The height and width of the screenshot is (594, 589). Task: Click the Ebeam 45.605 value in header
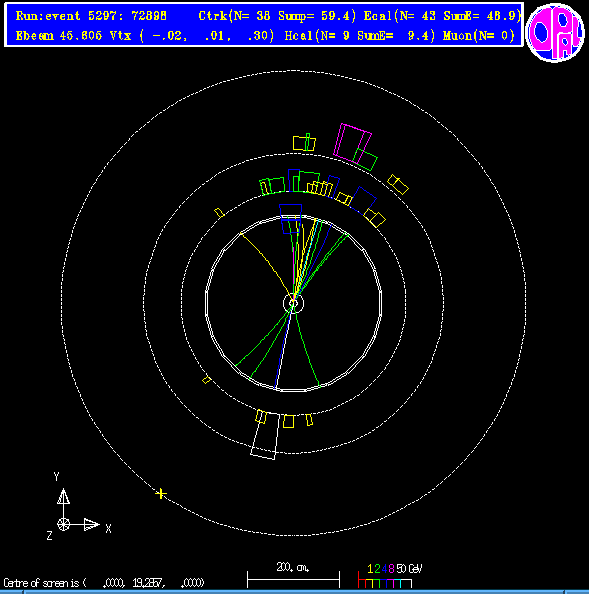pyautogui.click(x=59, y=36)
